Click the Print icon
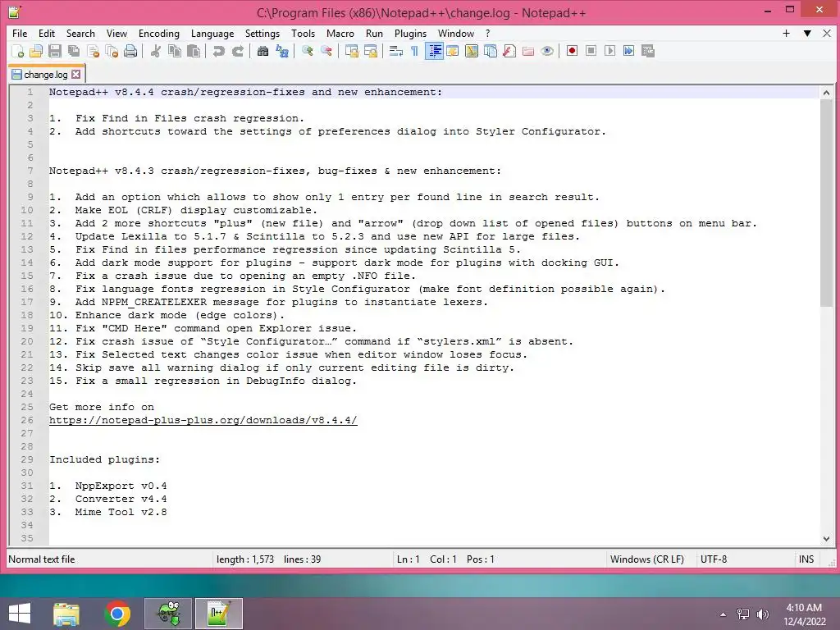This screenshot has width=840, height=630. (130, 51)
